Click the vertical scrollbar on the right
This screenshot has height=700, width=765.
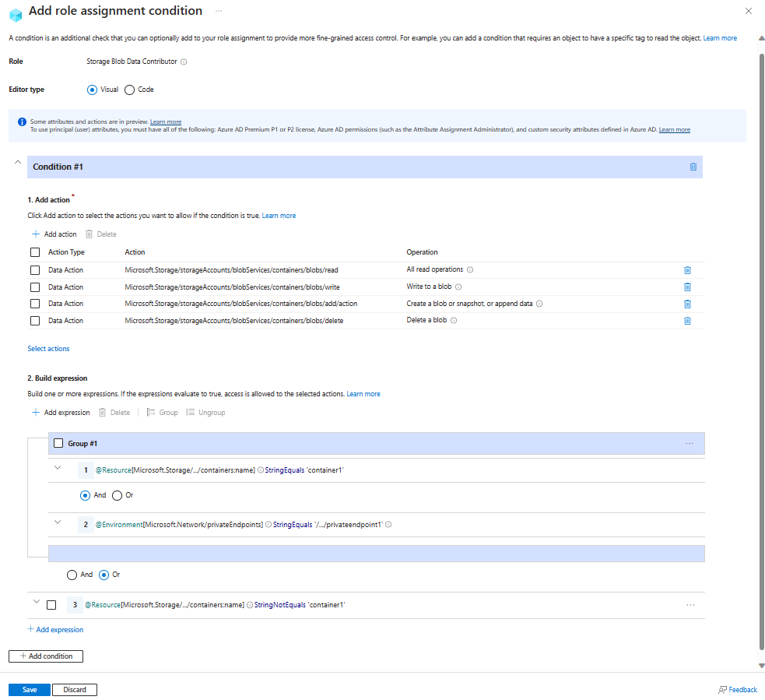[760, 350]
